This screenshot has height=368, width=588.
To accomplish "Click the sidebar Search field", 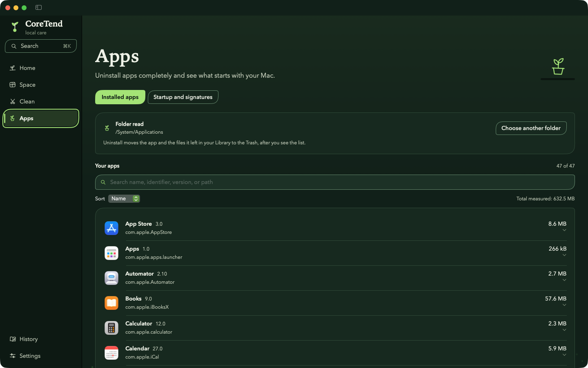I will pyautogui.click(x=41, y=46).
